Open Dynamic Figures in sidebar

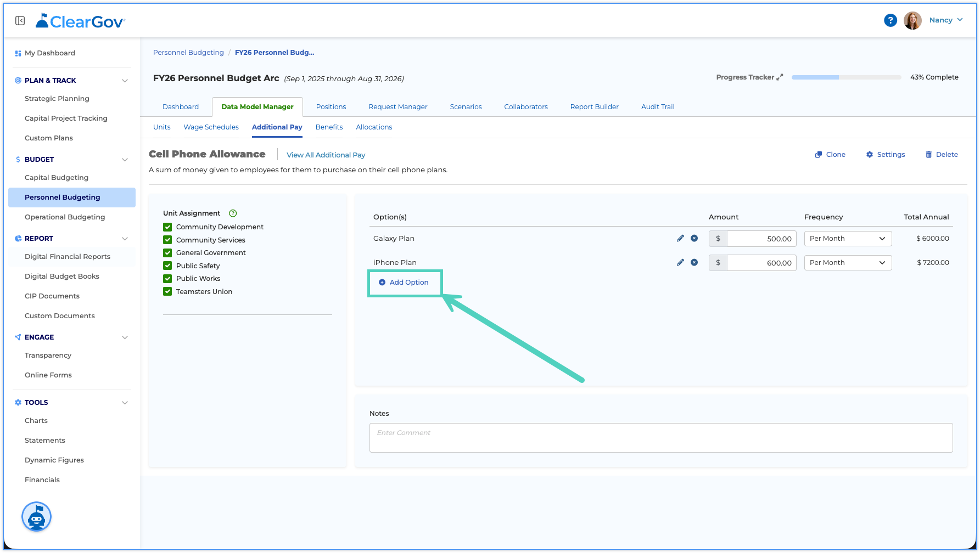[x=54, y=460]
